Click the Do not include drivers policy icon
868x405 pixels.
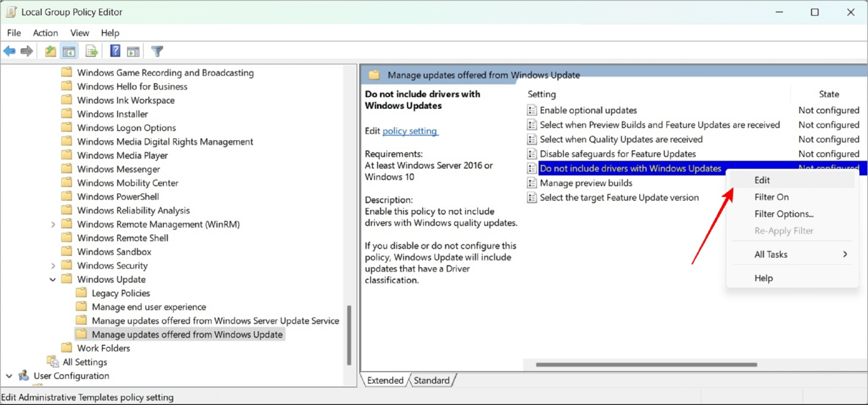[x=532, y=168]
